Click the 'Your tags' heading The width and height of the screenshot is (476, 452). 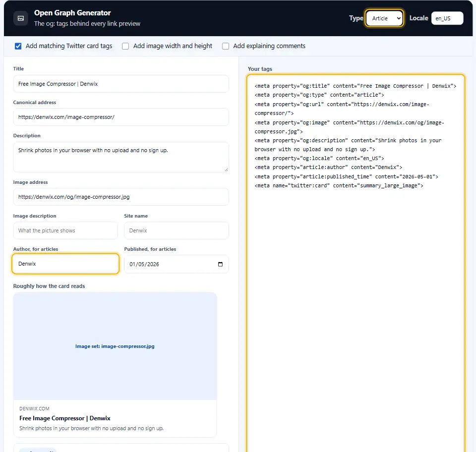coord(260,69)
